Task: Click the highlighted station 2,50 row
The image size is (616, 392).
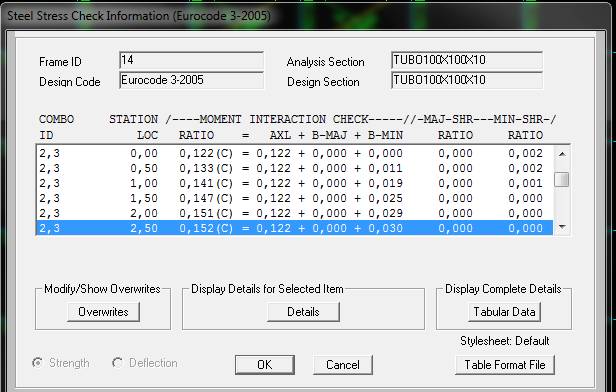Action: [295, 228]
